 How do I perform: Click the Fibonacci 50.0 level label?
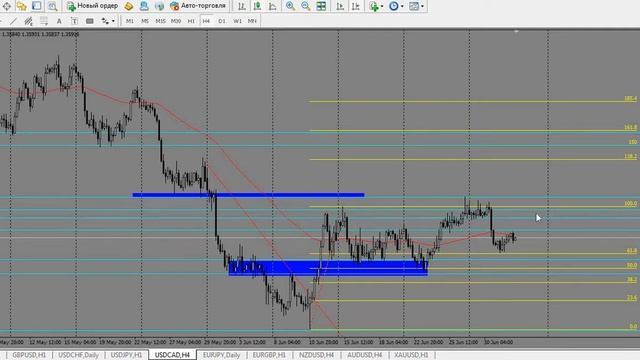point(631,265)
